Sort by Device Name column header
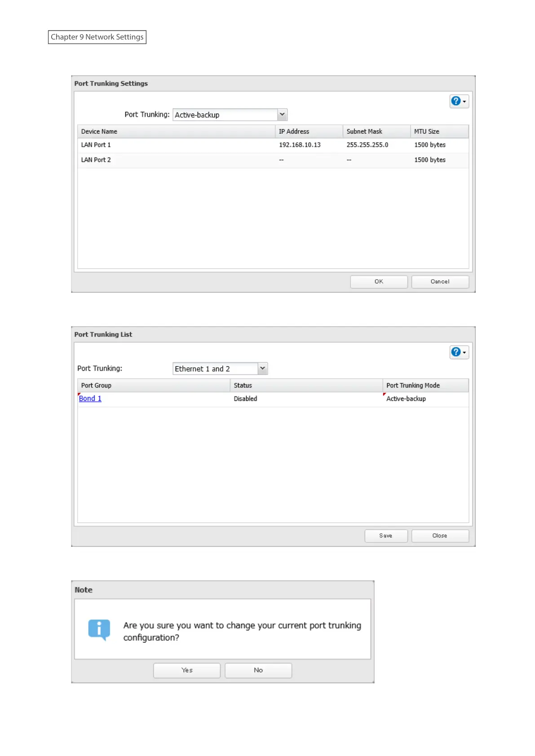 [176, 132]
